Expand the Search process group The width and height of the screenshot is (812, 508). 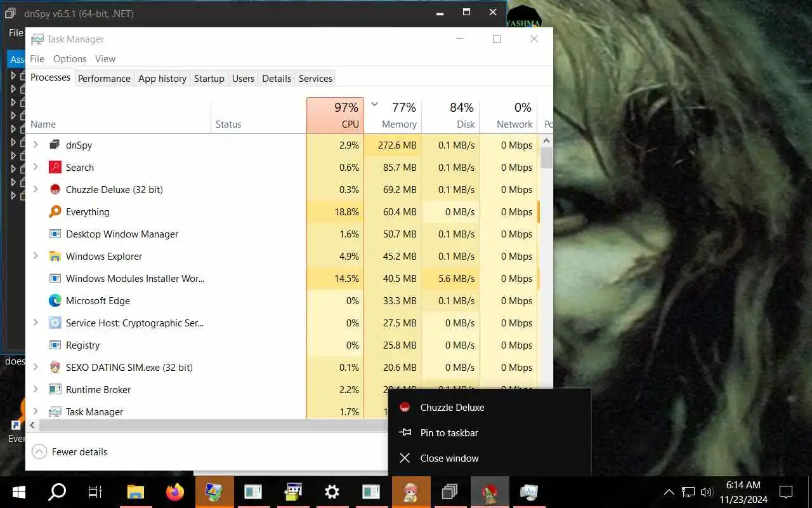pos(36,167)
